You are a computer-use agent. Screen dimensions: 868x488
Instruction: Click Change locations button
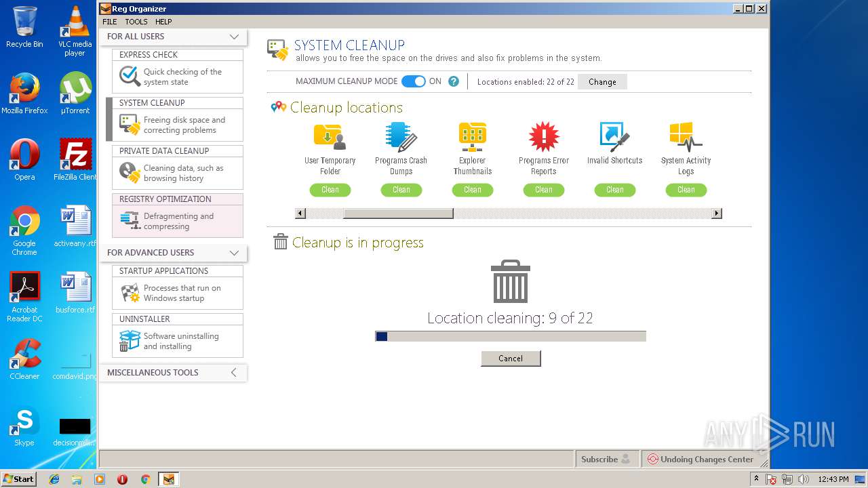(602, 82)
